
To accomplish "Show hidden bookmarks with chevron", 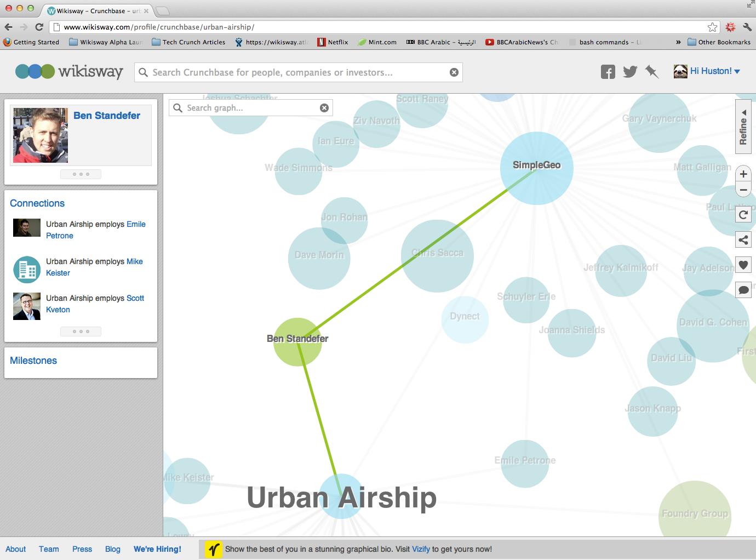I will (678, 42).
